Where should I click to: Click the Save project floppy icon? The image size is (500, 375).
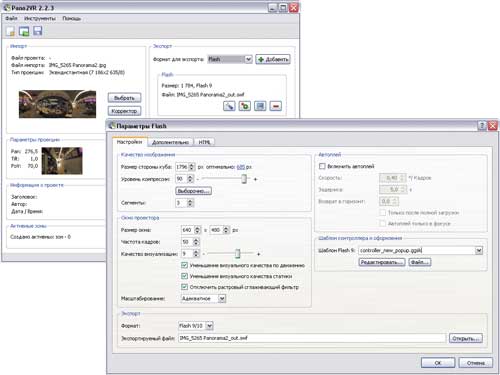38,31
